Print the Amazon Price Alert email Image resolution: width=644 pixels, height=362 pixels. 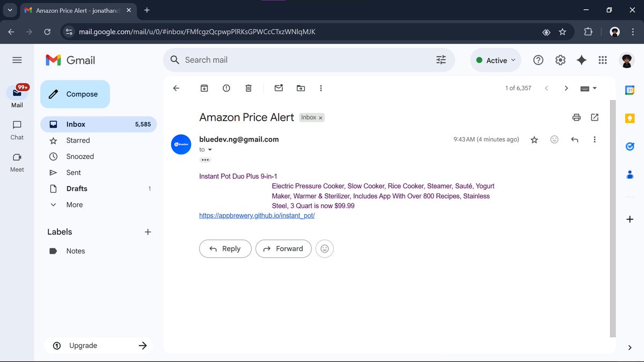pyautogui.click(x=576, y=117)
